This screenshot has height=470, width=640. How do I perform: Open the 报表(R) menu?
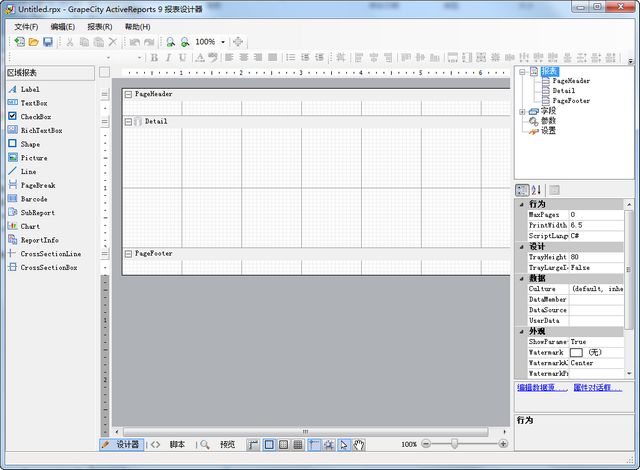pyautogui.click(x=99, y=26)
